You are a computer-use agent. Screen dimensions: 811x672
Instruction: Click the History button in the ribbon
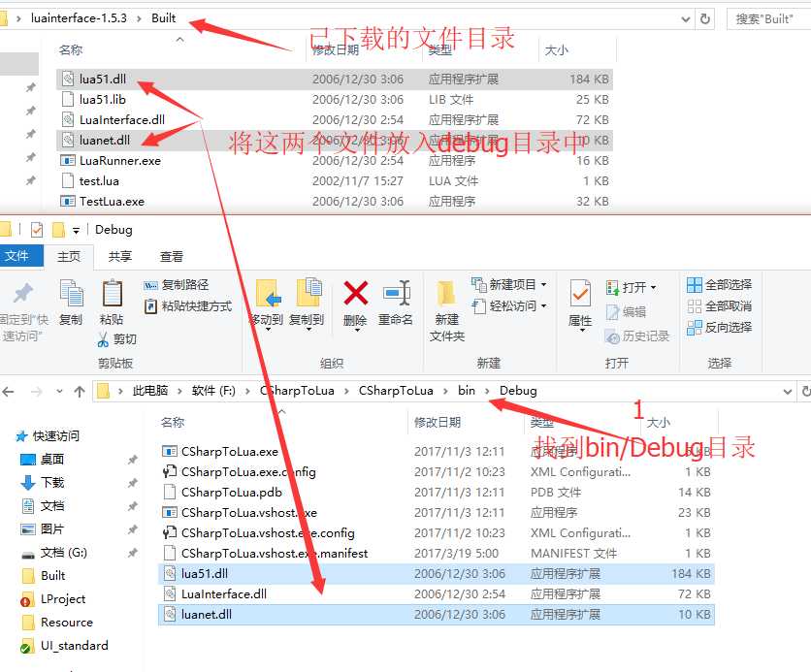[x=637, y=336]
